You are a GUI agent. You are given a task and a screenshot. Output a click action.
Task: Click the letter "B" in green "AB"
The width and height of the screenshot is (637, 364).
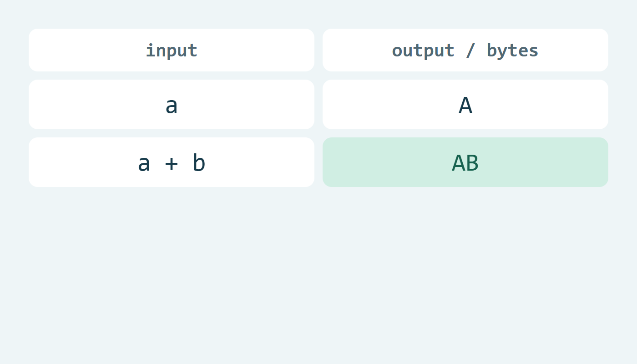pyautogui.click(x=472, y=163)
